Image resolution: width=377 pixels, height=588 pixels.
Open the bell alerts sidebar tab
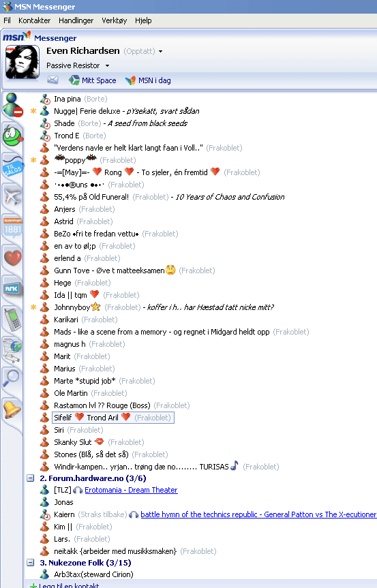(12, 409)
